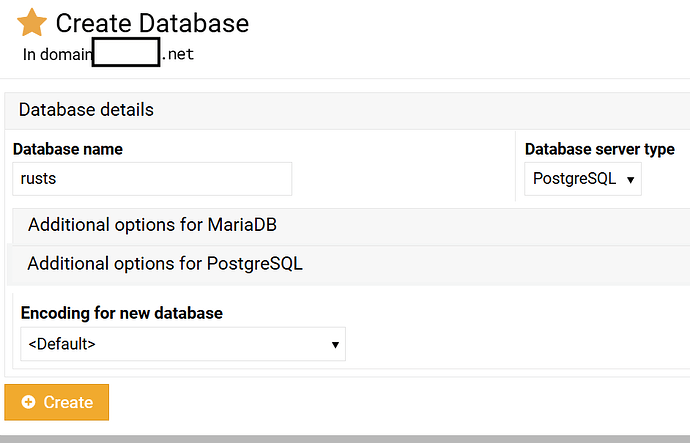Open the Database server type dropdown
The height and width of the screenshot is (443, 690).
pyautogui.click(x=583, y=179)
